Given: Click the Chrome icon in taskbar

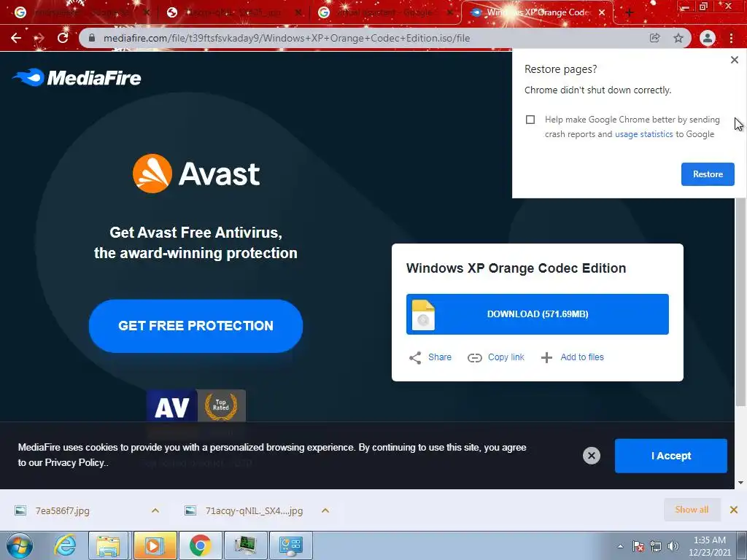Looking at the screenshot, I should (200, 545).
